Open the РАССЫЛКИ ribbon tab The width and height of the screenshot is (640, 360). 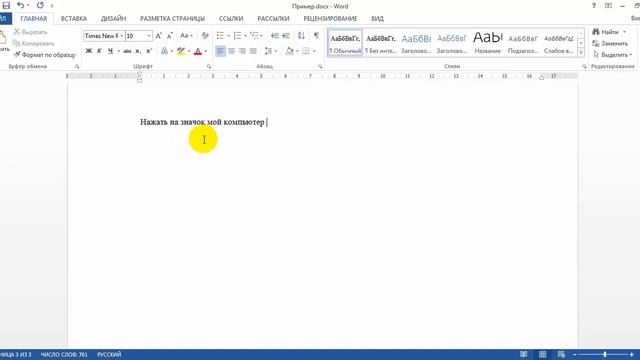tap(273, 19)
